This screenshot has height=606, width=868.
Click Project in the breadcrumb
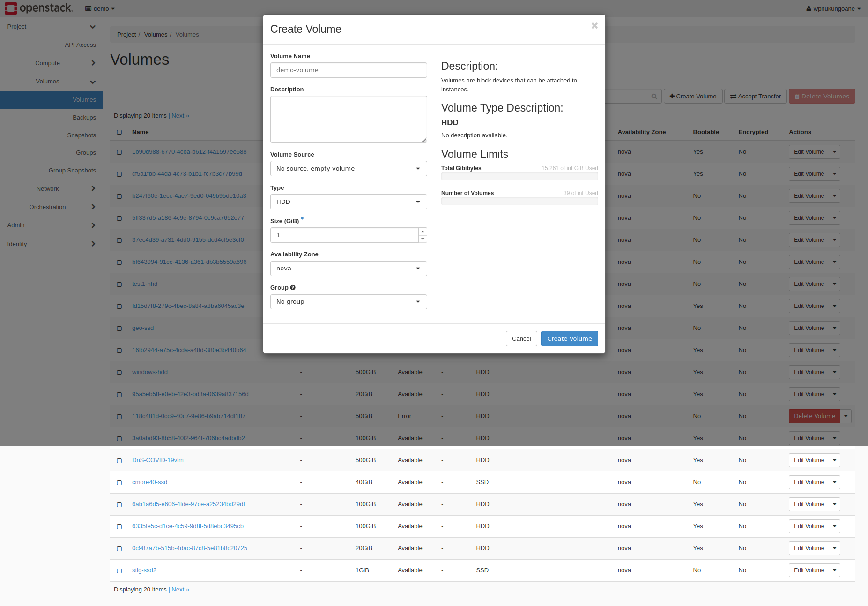point(126,35)
